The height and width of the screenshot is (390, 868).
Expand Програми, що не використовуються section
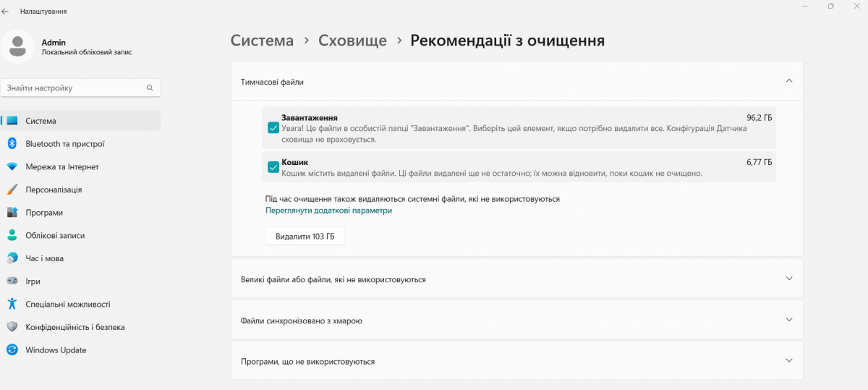tap(788, 360)
